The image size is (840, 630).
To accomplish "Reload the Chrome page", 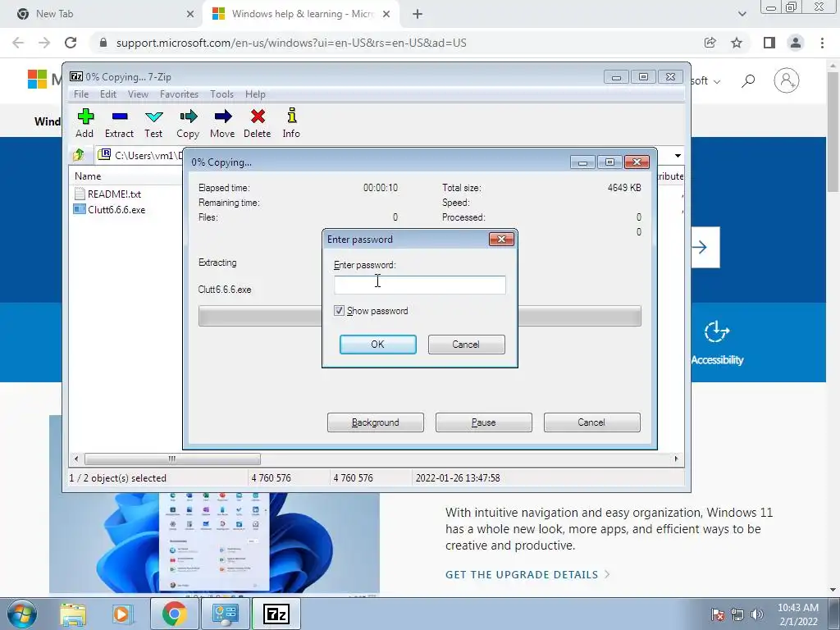I will click(x=71, y=43).
